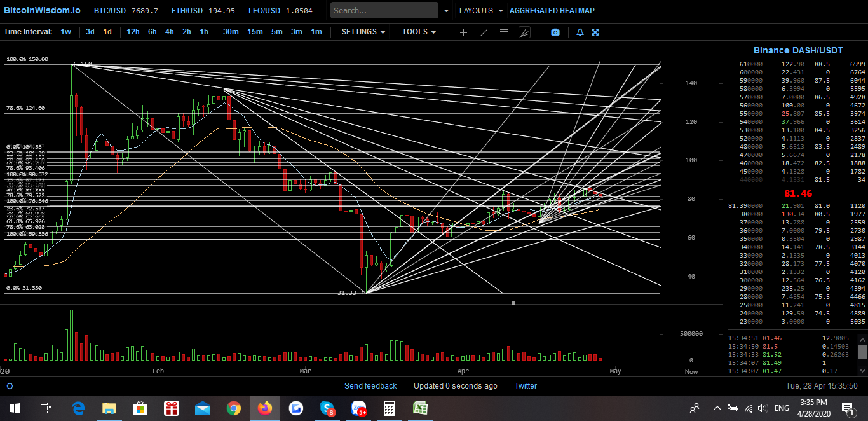Select the active fan lines drawing tool

tap(524, 32)
